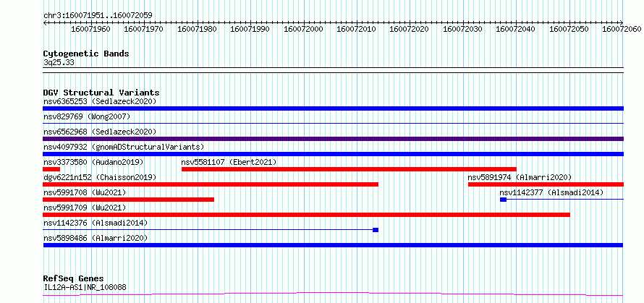Select the purple bar for nsv6562968

[333, 139]
